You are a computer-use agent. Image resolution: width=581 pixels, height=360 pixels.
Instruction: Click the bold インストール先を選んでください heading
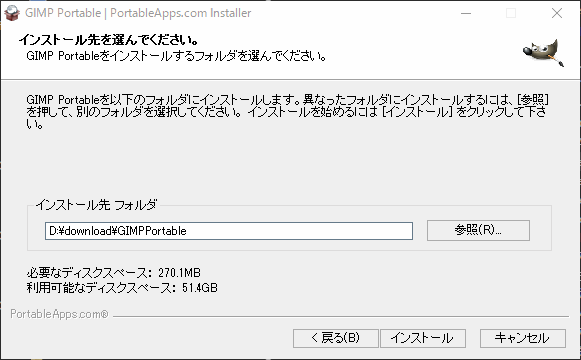pyautogui.click(x=109, y=39)
